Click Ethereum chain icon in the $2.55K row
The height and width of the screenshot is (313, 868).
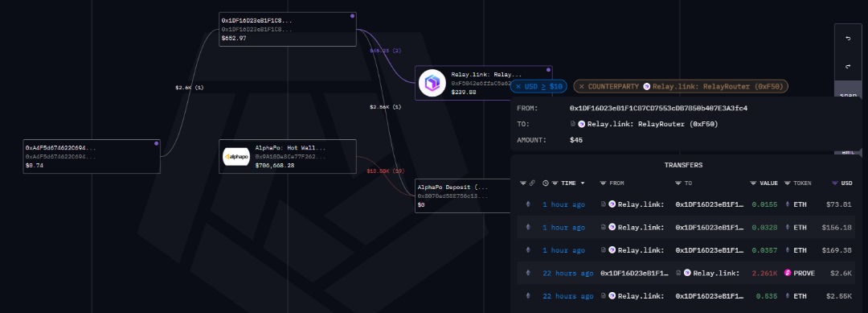[x=527, y=296]
